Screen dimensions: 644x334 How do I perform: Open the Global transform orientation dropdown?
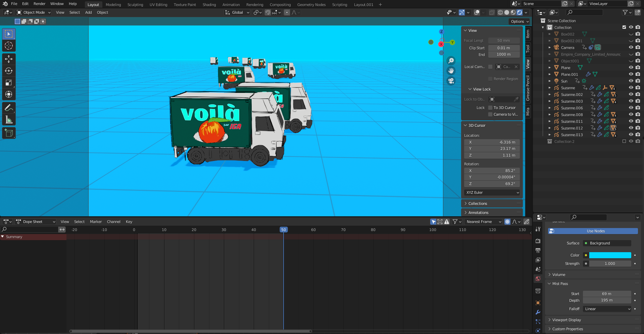237,12
